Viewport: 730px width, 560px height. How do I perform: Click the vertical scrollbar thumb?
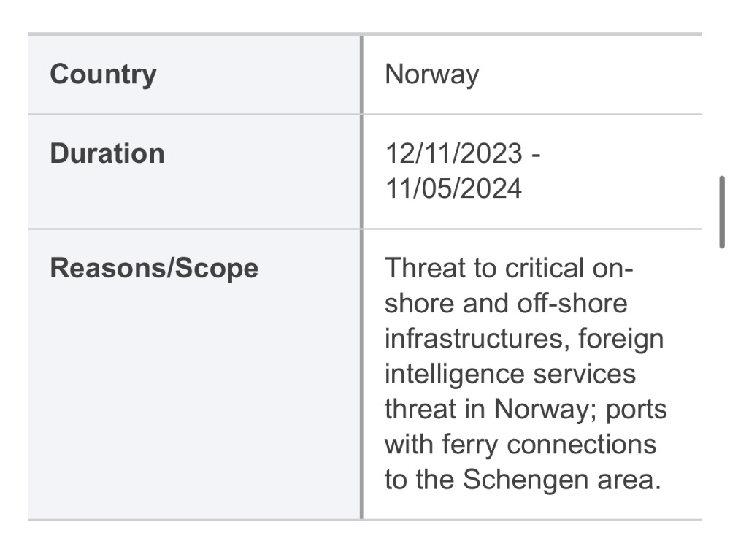(x=722, y=212)
